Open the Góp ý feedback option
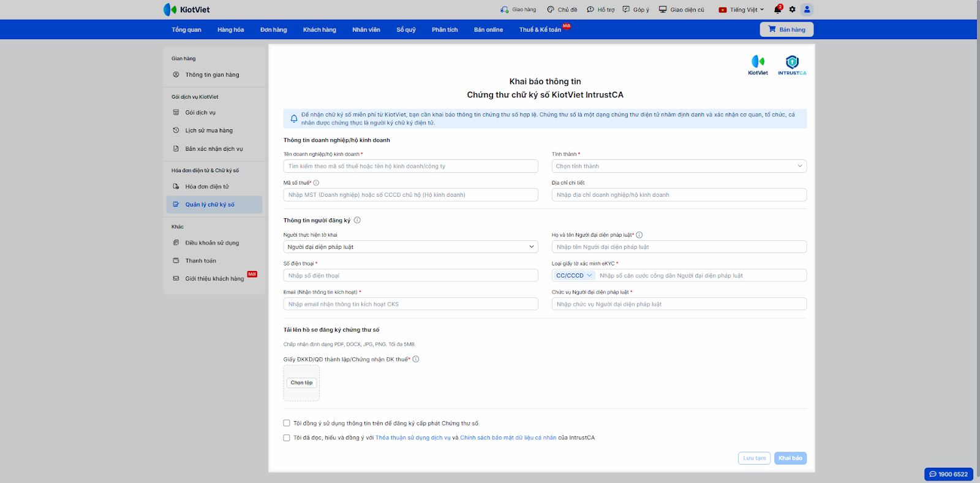Screen dimensions: 980x483 pos(636,10)
